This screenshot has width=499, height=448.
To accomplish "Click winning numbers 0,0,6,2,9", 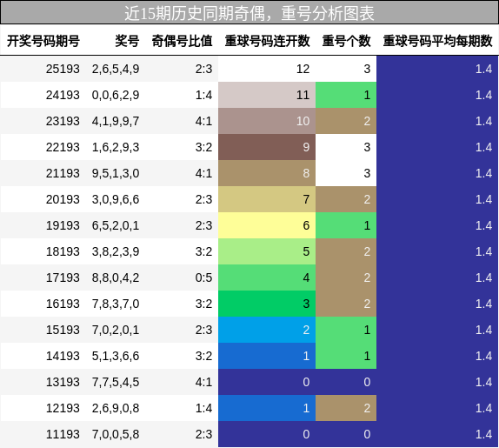I will [x=116, y=95].
